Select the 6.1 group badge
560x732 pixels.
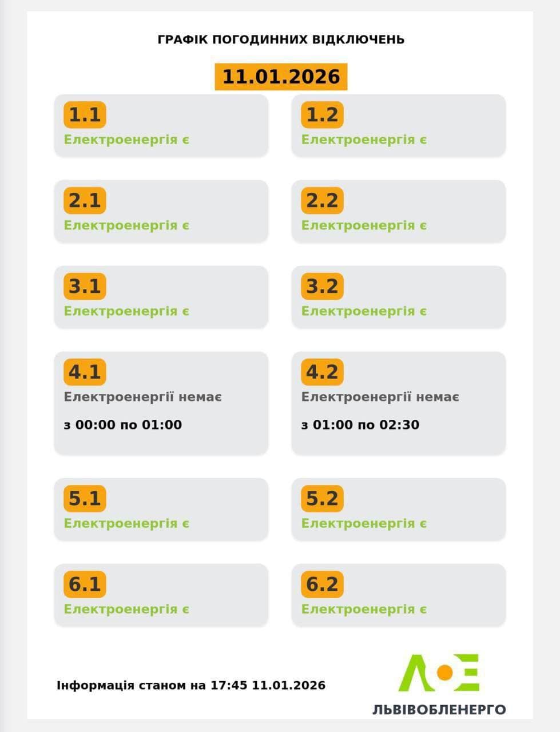pyautogui.click(x=85, y=584)
